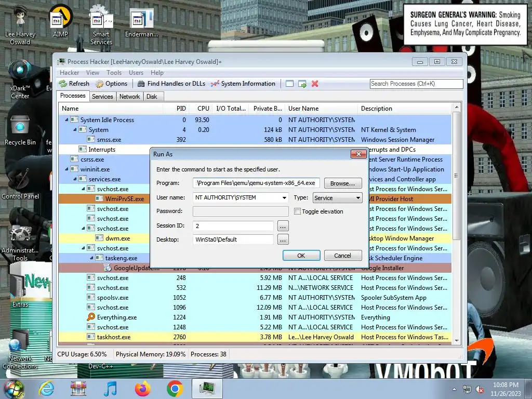Open the Administrative Tools desktop icon

click(x=20, y=243)
